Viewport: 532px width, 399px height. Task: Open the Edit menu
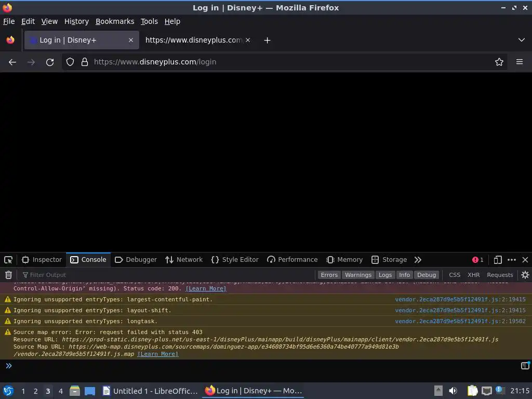click(28, 21)
